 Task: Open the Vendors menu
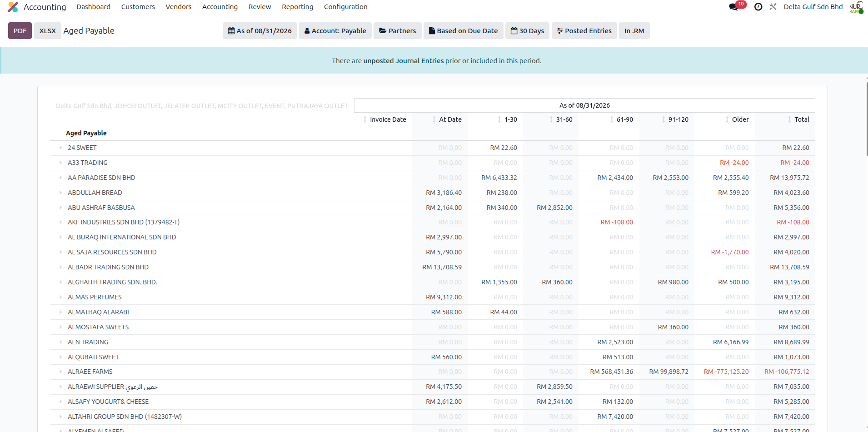tap(179, 7)
